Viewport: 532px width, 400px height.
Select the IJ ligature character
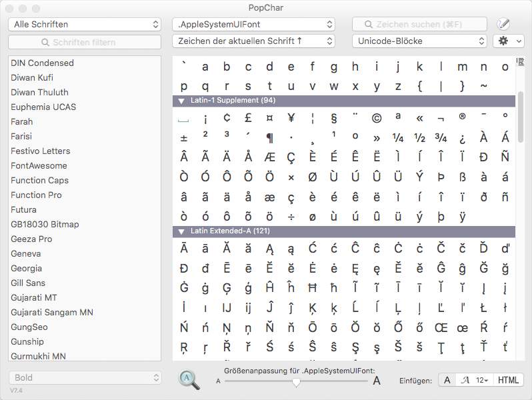pyautogui.click(x=227, y=308)
